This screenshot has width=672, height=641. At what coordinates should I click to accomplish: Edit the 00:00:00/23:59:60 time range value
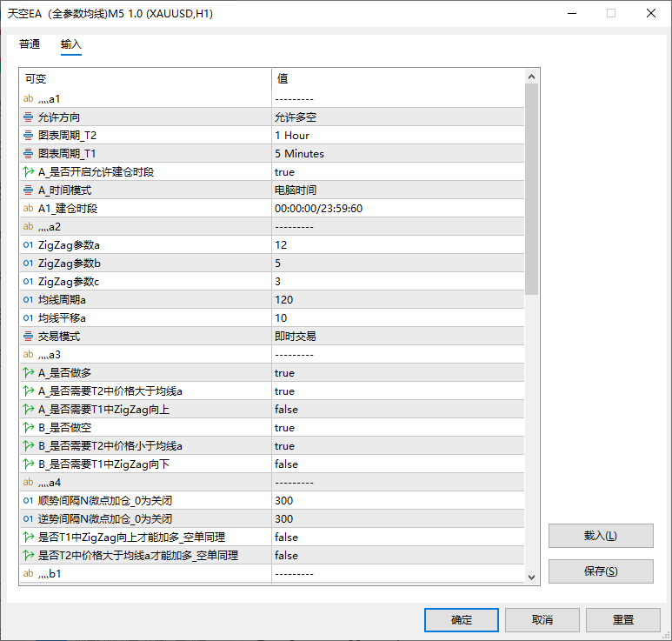click(x=397, y=209)
